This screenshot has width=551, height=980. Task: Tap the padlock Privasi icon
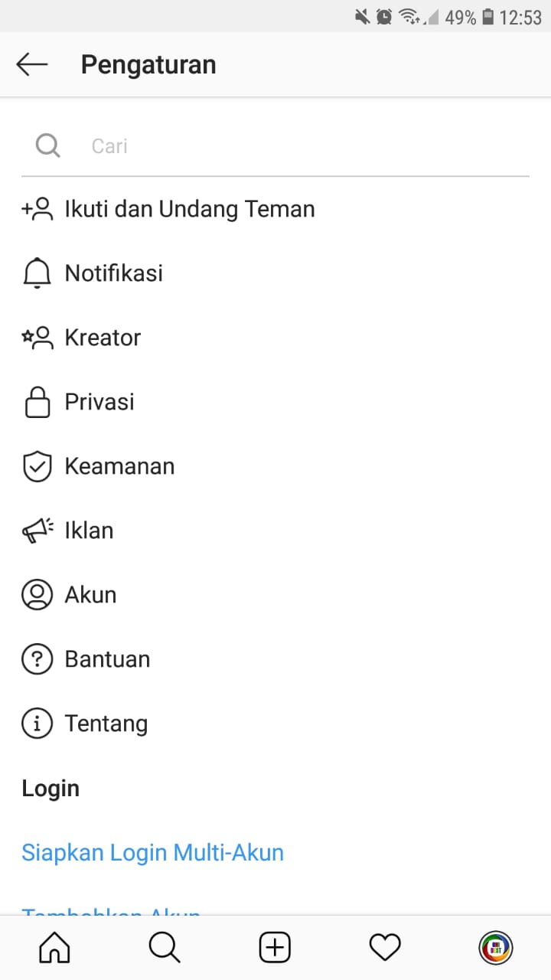point(37,402)
